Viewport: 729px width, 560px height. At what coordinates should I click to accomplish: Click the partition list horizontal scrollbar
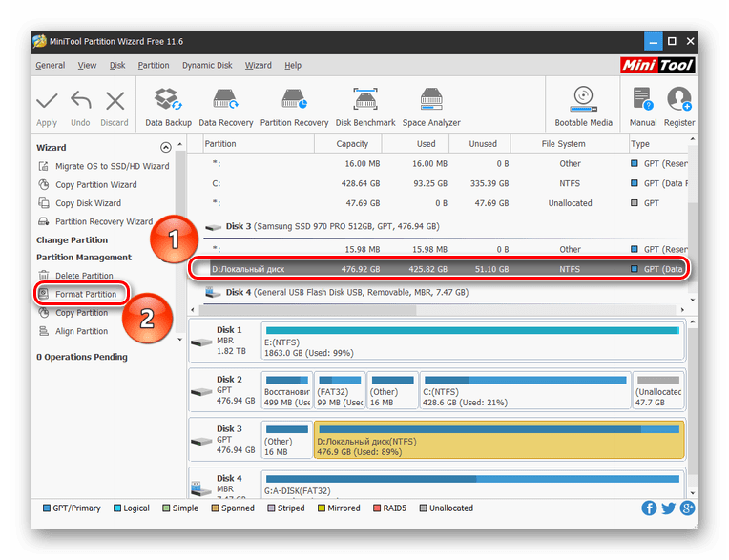click(x=308, y=310)
